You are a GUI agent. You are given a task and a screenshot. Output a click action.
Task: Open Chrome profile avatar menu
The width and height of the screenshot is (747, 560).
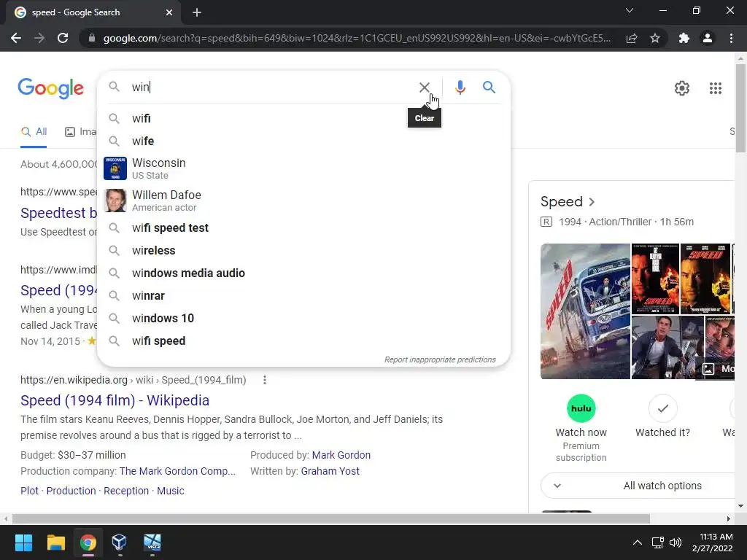click(708, 38)
